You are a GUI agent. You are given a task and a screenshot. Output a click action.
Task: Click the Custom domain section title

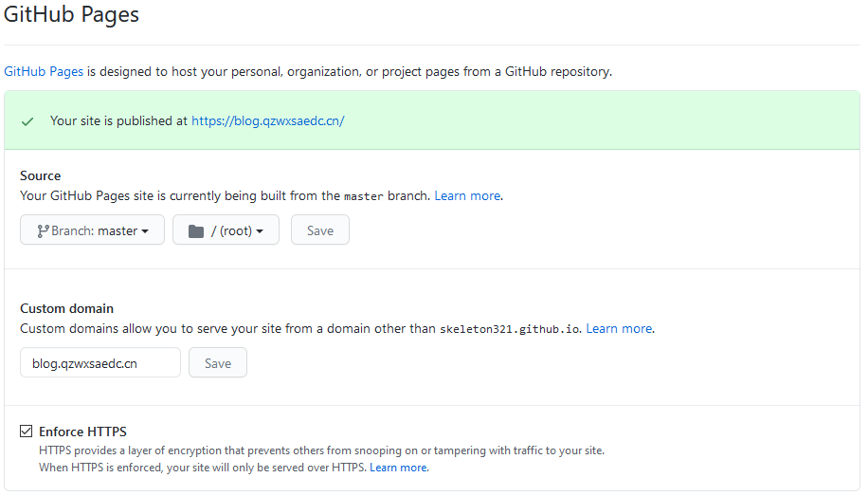coord(66,308)
